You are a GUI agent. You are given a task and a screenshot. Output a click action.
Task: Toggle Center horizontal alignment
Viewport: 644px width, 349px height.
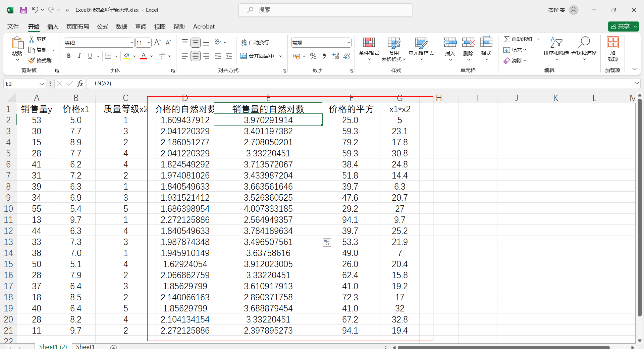196,56
